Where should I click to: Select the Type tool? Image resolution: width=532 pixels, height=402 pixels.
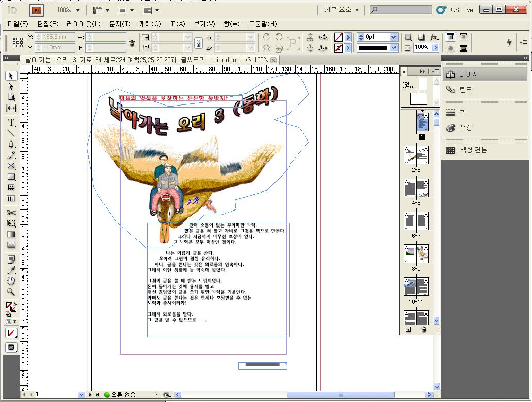pyautogui.click(x=11, y=123)
